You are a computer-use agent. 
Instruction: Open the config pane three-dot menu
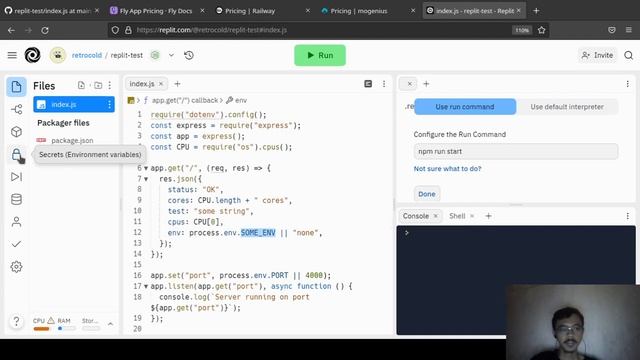tap(627, 84)
